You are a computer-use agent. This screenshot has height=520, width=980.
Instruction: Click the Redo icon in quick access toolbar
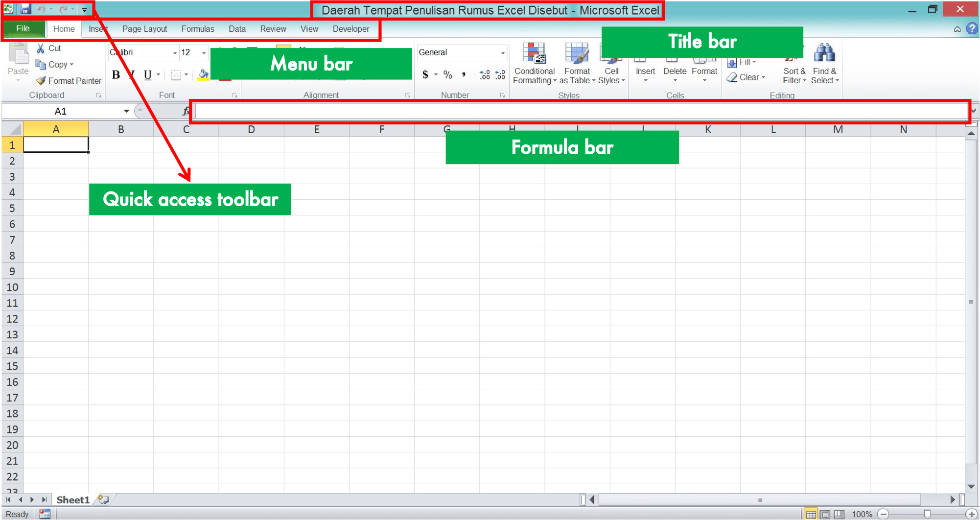[x=63, y=9]
